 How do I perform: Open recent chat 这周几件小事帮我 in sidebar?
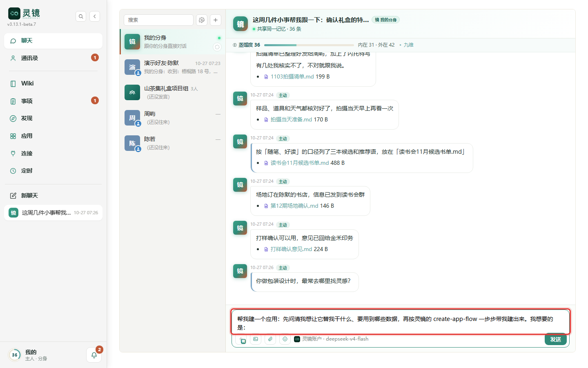[53, 213]
